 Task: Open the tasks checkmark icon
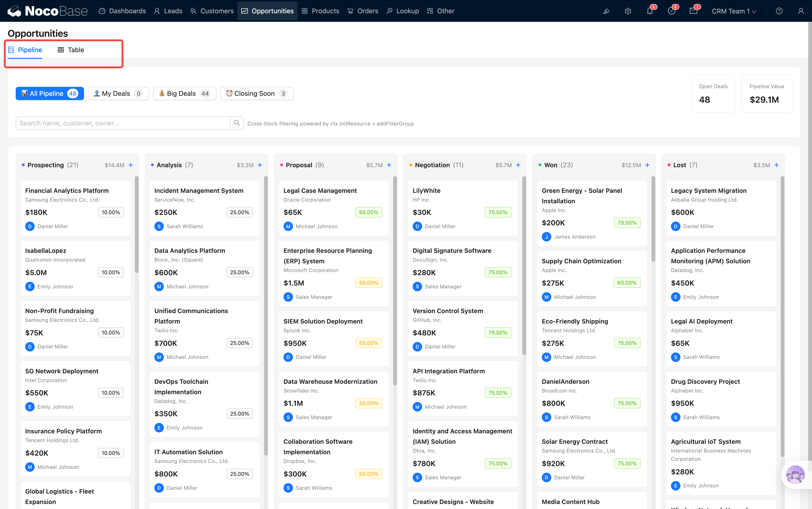671,11
